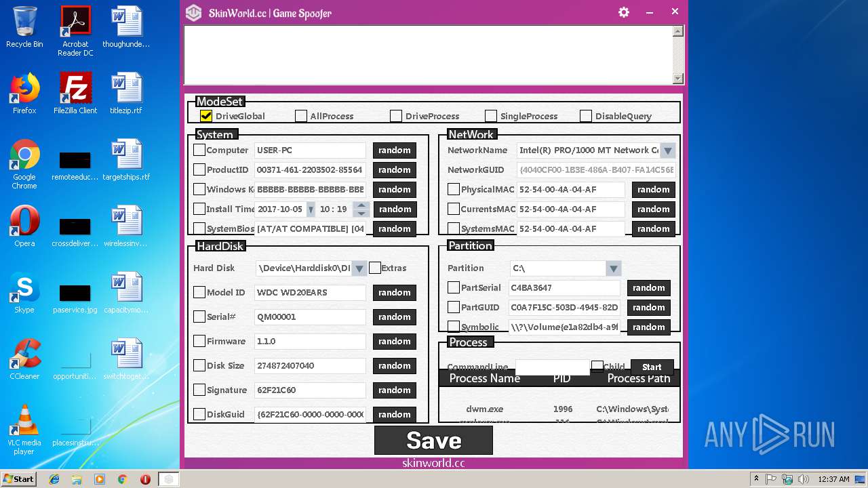Click the Start process button
Image resolution: width=868 pixels, height=488 pixels.
click(x=652, y=366)
